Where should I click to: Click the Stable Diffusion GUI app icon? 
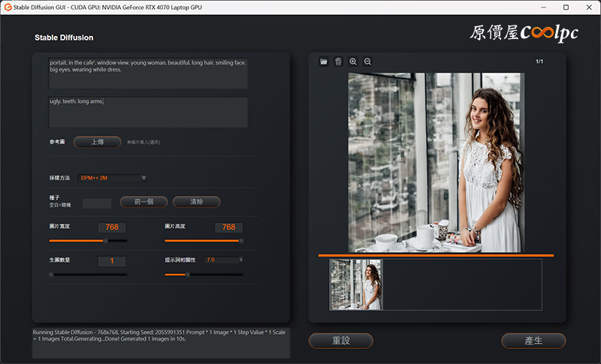(x=7, y=7)
